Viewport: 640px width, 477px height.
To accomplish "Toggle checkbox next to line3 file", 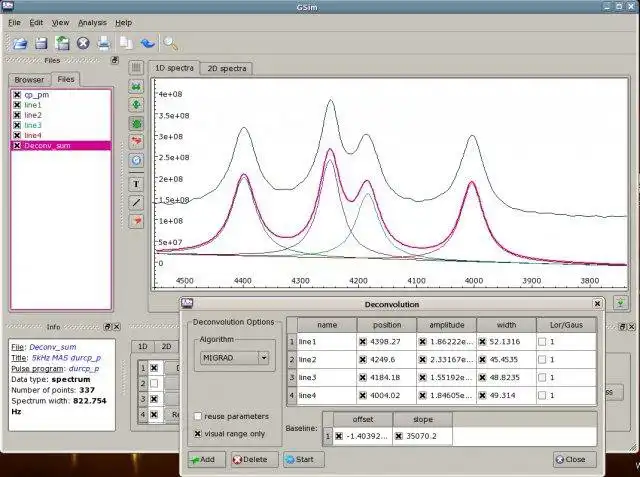I will (x=17, y=125).
